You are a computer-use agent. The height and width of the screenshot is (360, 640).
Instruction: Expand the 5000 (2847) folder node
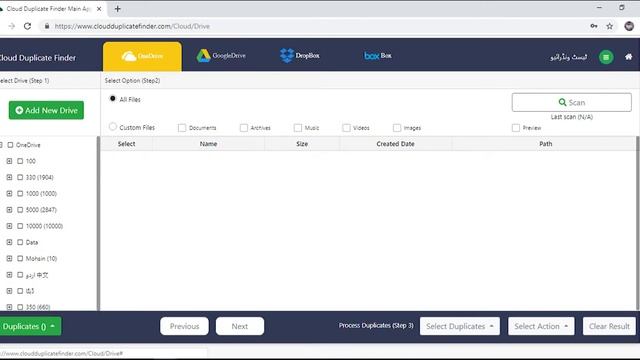[9, 210]
